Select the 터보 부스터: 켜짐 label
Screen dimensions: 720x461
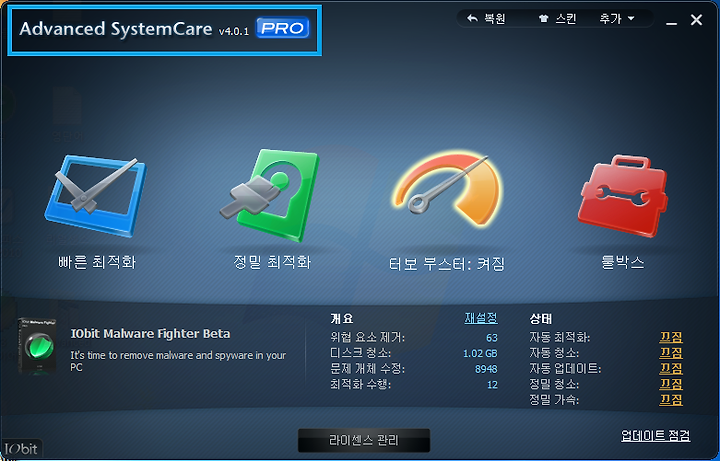(447, 264)
